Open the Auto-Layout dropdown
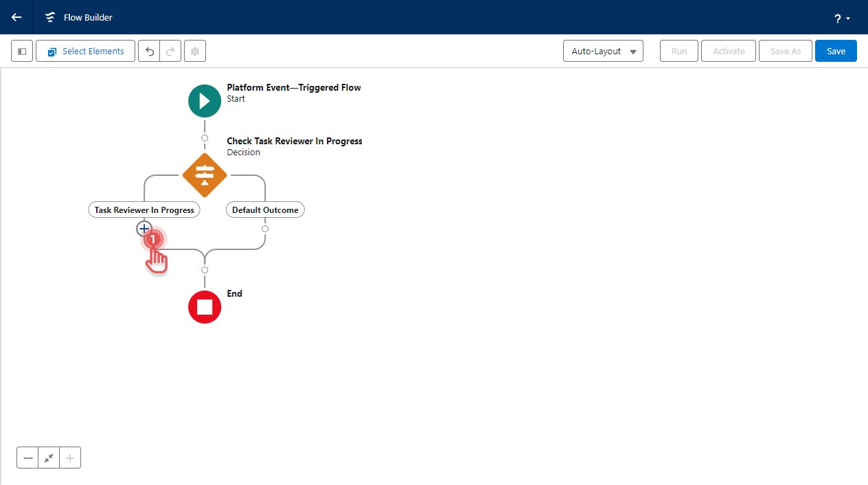The width and height of the screenshot is (868, 485). point(602,51)
